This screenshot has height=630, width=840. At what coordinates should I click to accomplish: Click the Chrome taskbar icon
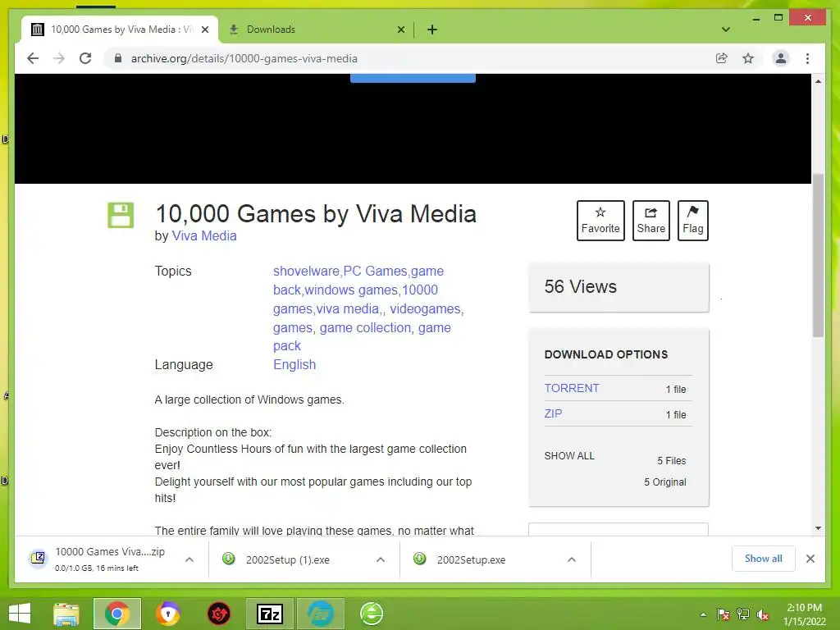[116, 614]
